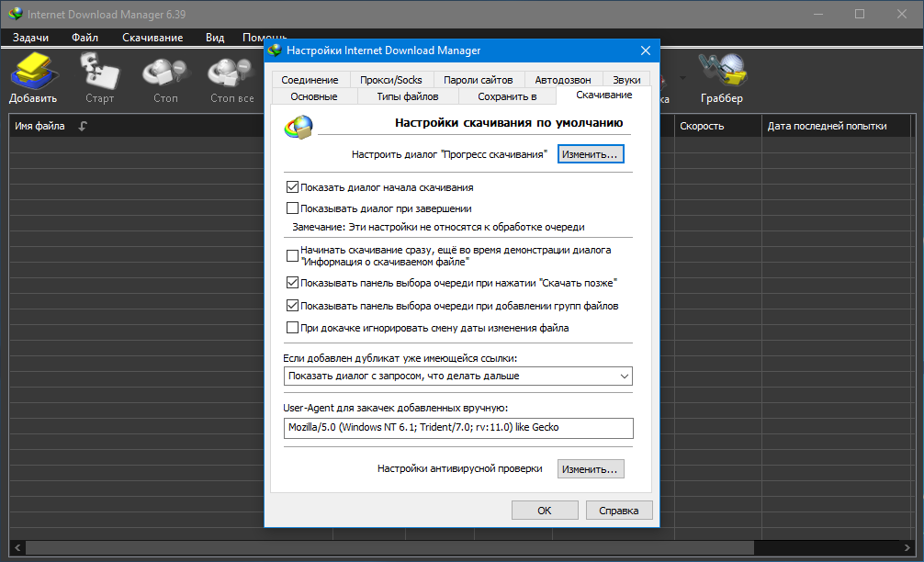The height and width of the screenshot is (562, 924).
Task: Select the Скачивание tab
Action: point(604,95)
